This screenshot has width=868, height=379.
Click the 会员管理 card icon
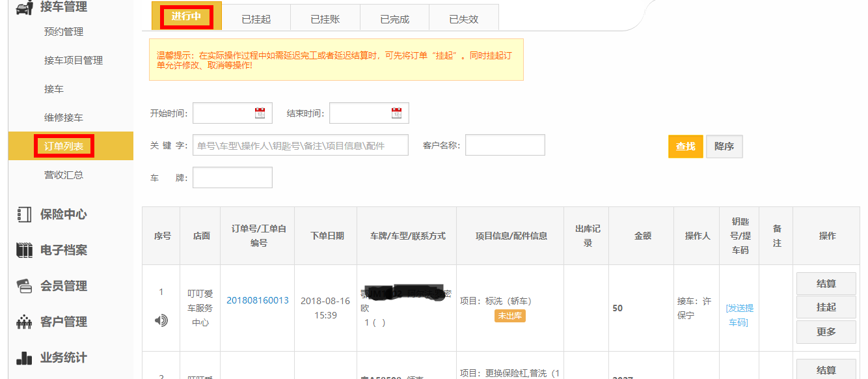pyautogui.click(x=23, y=286)
